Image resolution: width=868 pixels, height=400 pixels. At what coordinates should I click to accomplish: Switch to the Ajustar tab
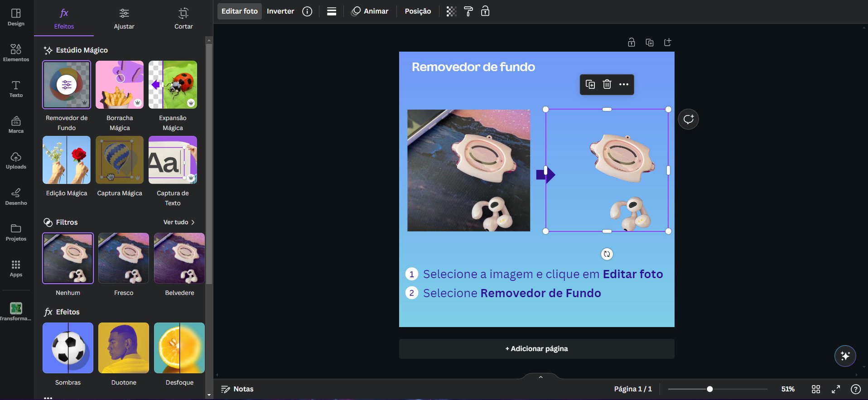124,19
